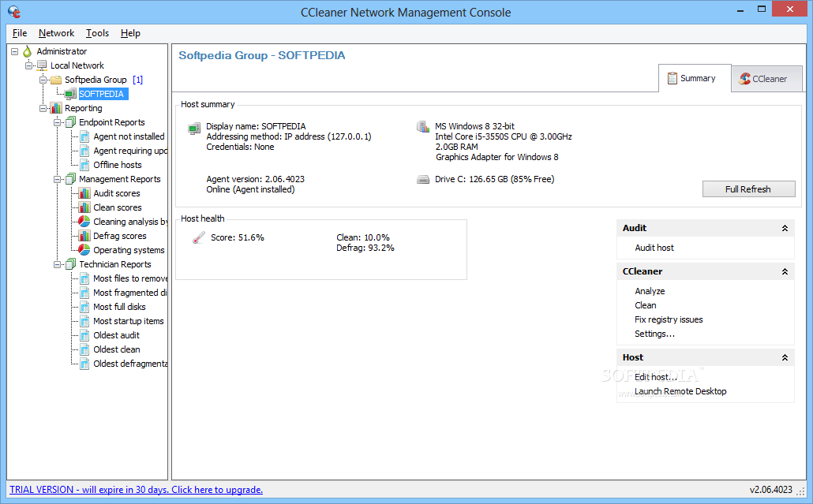This screenshot has width=813, height=504.
Task: Click Fix registry issues
Action: click(x=669, y=319)
